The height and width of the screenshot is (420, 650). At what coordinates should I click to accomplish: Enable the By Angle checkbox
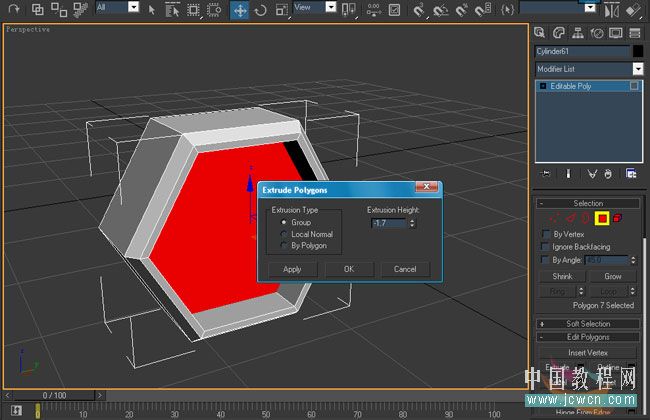545,260
